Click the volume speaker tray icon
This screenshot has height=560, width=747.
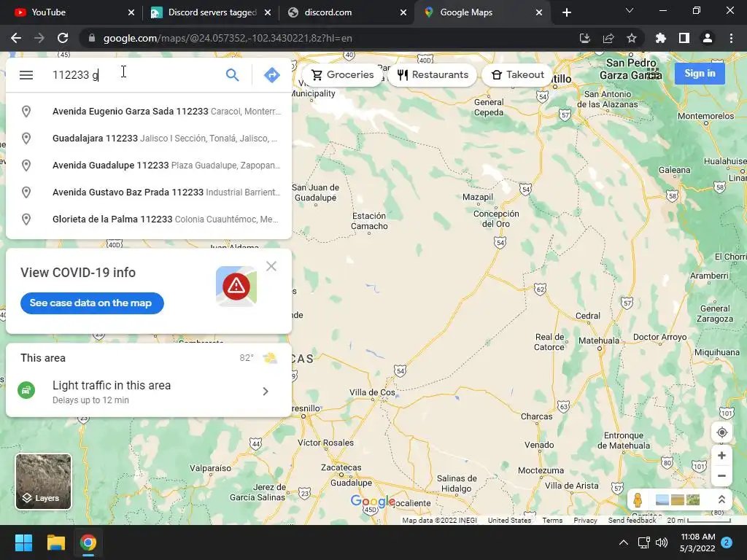click(x=661, y=542)
